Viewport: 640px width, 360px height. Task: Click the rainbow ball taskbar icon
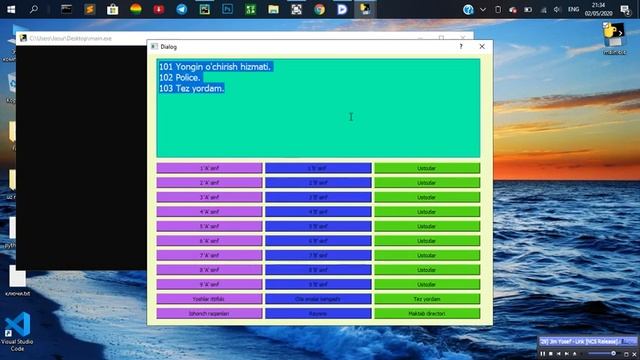pos(136,9)
